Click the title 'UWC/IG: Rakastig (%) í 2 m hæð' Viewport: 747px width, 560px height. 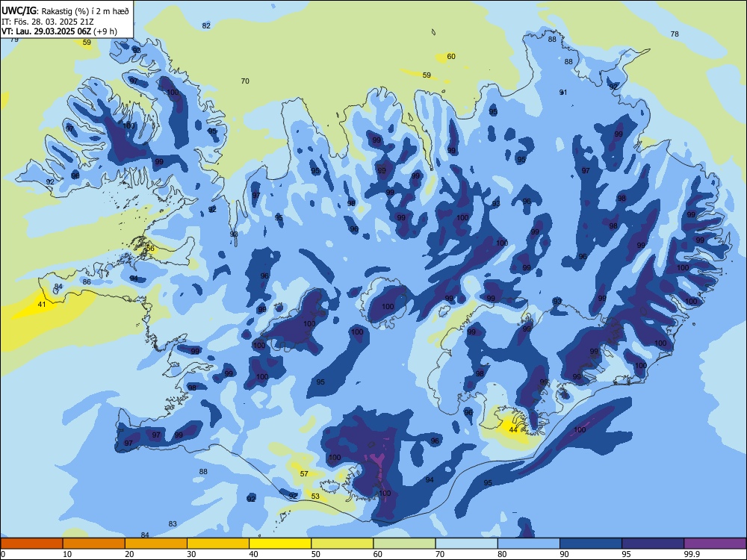[65, 11]
